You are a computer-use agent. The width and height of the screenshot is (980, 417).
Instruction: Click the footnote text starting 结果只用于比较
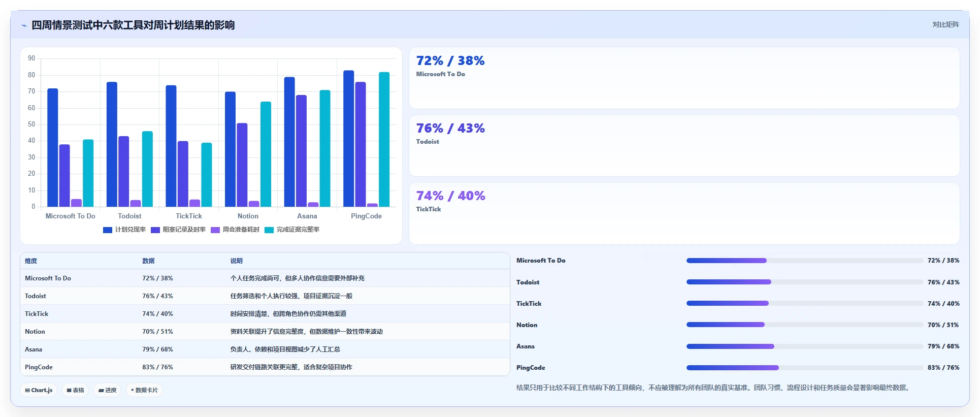pos(714,388)
